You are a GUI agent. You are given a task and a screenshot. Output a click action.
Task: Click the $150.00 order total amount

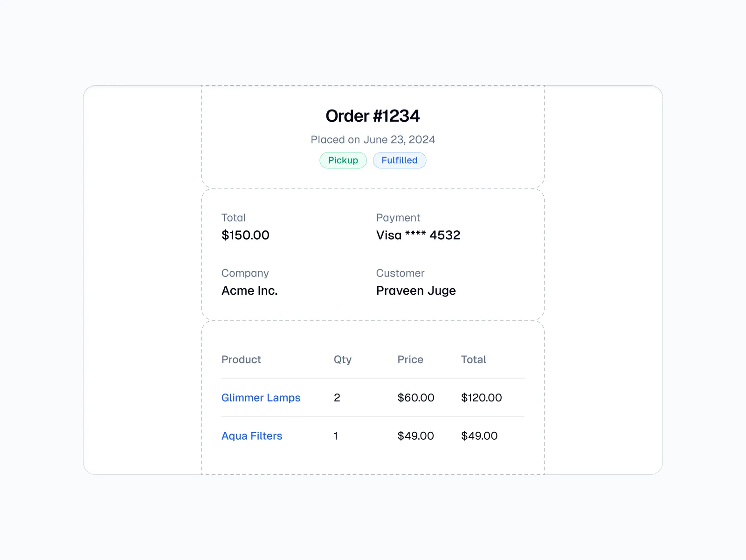click(245, 235)
